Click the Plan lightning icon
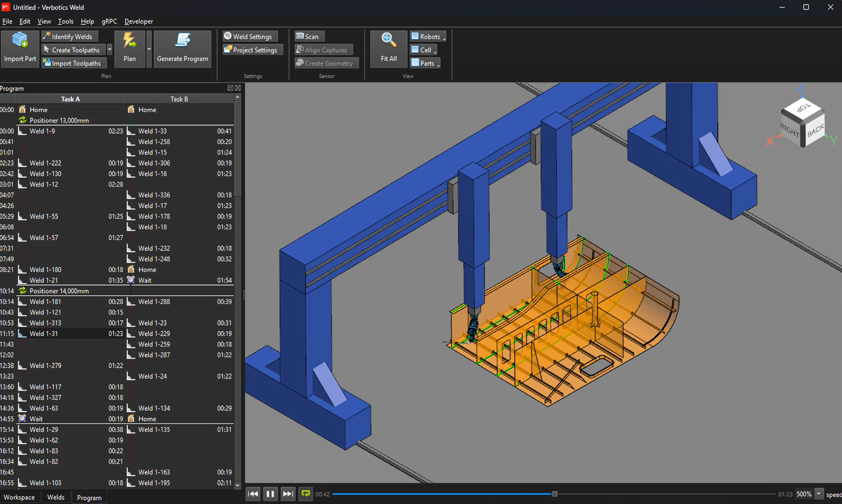The width and height of the screenshot is (842, 504). coord(129,41)
